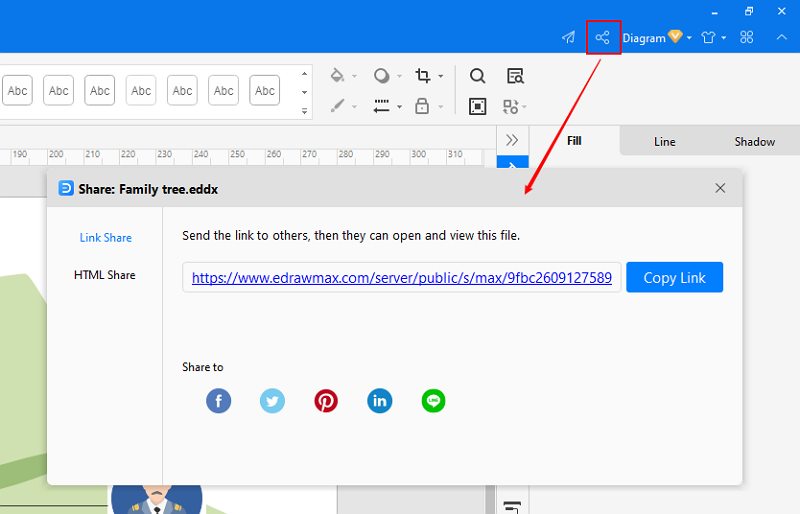Choose the fourth Abc style preset
Screen dimensions: 800x514
click(x=141, y=90)
